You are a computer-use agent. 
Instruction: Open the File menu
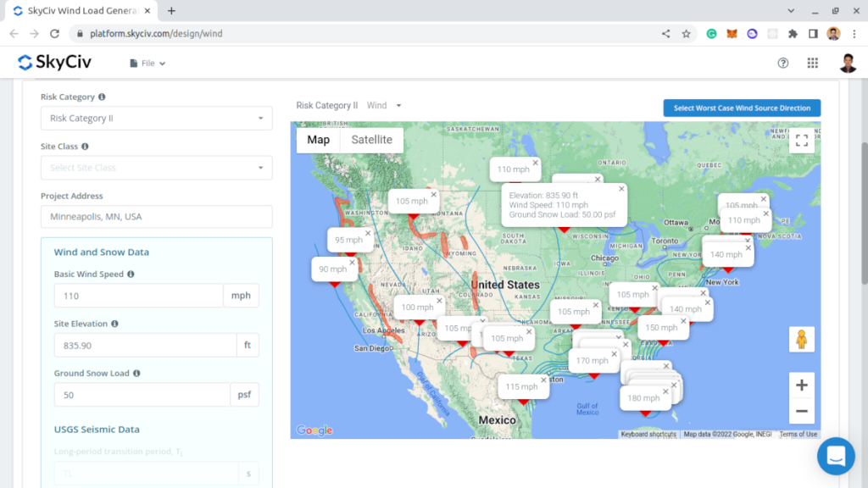tap(147, 63)
